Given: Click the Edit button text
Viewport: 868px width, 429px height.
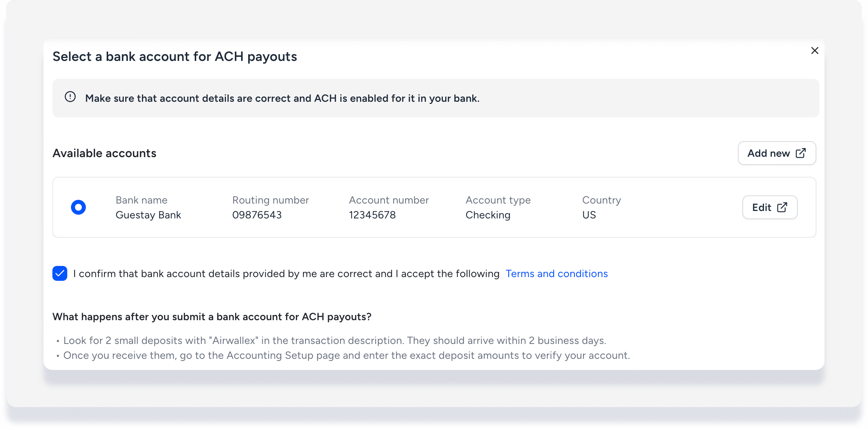Looking at the screenshot, I should (762, 208).
